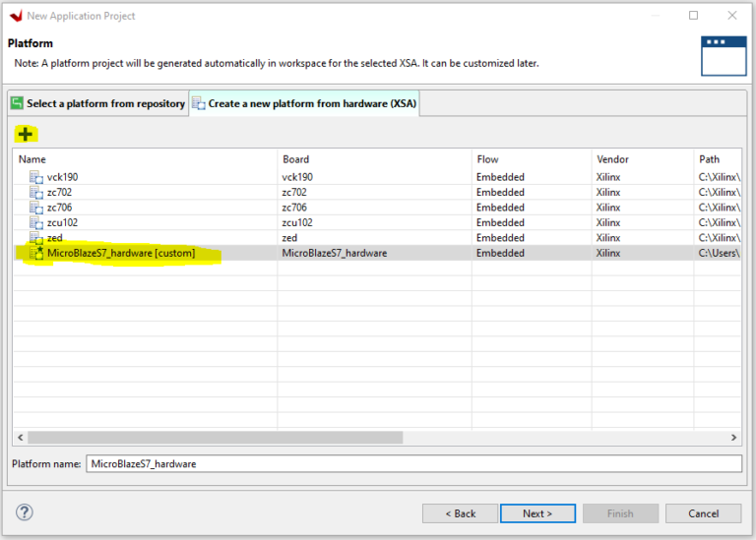Sort the list by Flow column header

(532, 159)
